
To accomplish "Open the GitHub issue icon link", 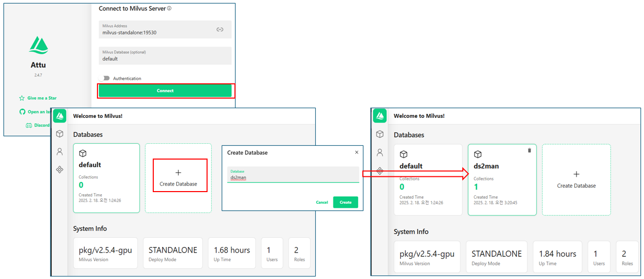I will click(x=22, y=112).
